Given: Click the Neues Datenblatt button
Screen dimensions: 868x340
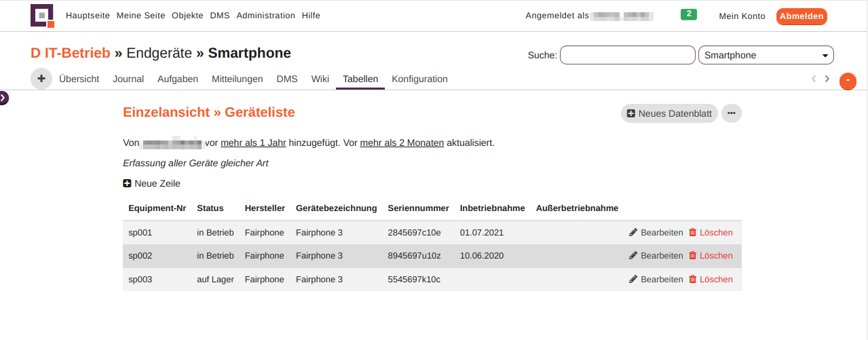Looking at the screenshot, I should pos(669,113).
